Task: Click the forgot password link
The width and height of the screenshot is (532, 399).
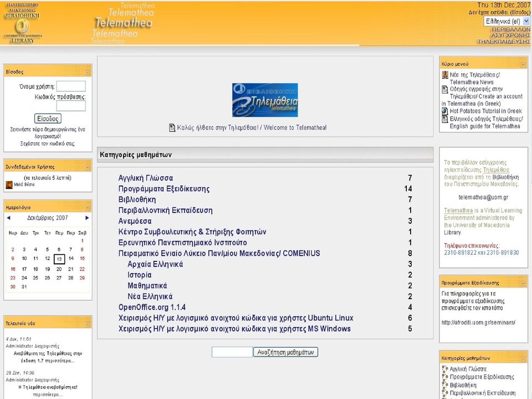Action: [x=48, y=144]
